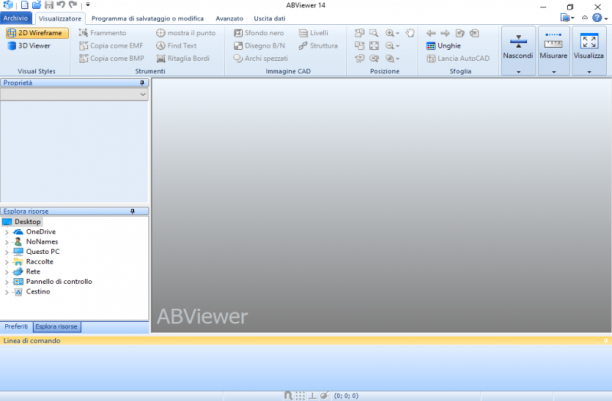Open the Archivio file menu
This screenshot has height=401, width=612.
(x=16, y=18)
